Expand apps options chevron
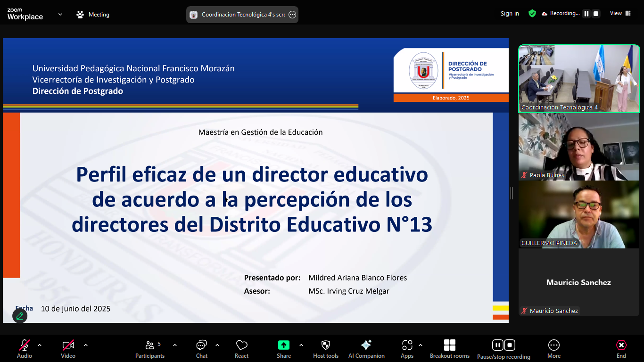 pyautogui.click(x=421, y=345)
